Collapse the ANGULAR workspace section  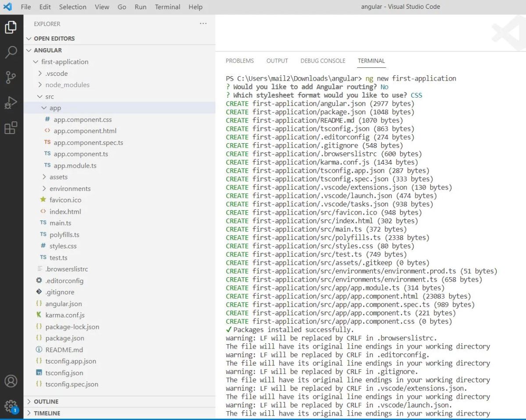pos(119,50)
